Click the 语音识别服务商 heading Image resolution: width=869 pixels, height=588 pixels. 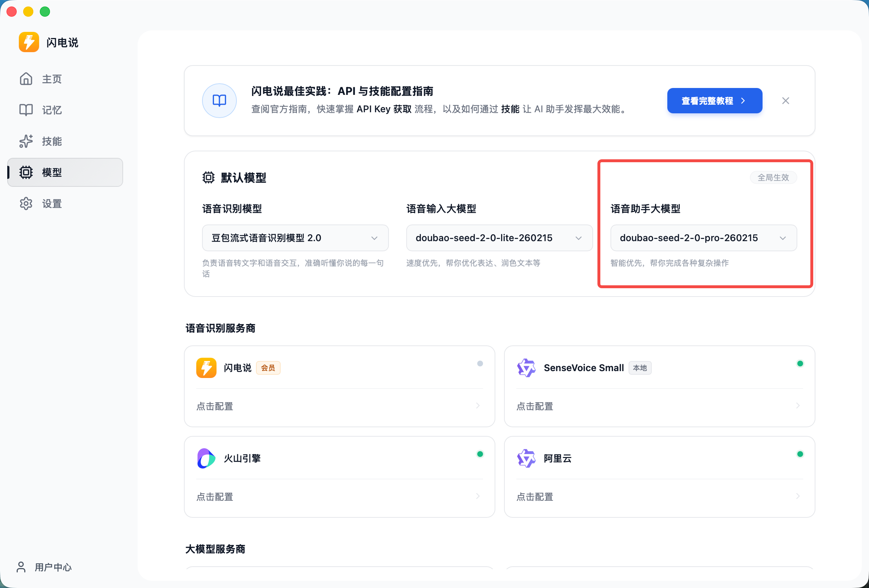[x=220, y=328]
